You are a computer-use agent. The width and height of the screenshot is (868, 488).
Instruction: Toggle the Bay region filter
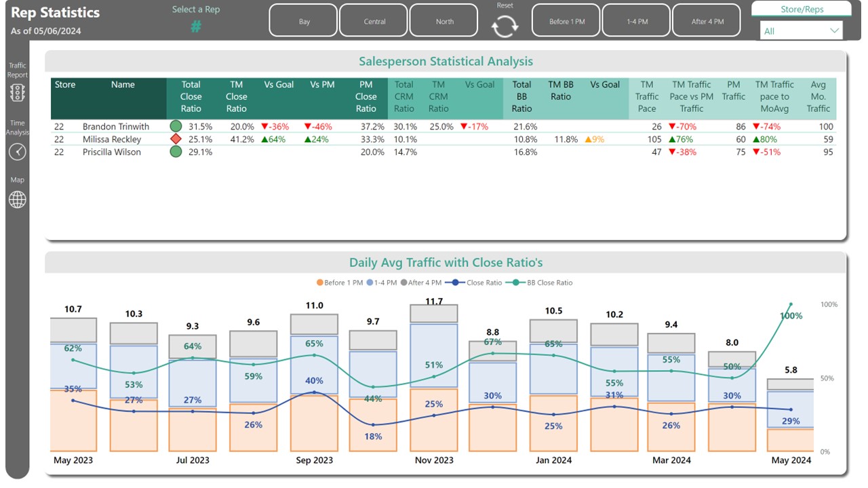coord(304,22)
